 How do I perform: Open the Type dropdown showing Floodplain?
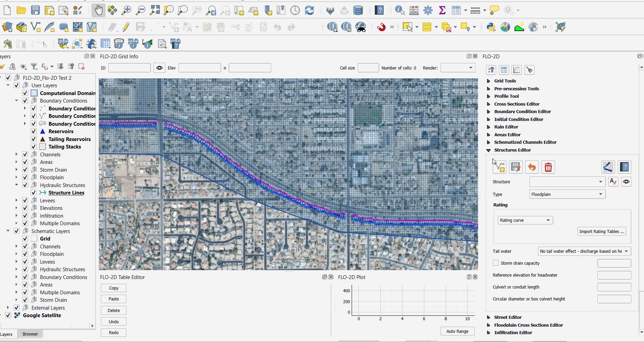[x=567, y=195]
